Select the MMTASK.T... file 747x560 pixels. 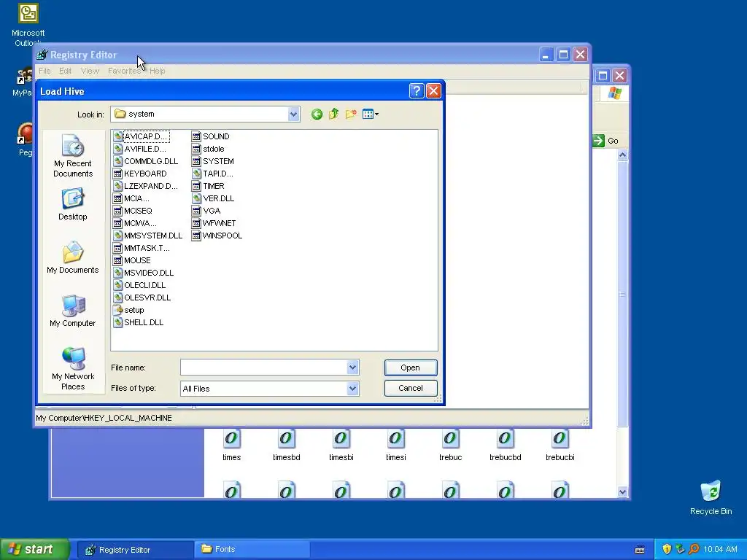click(x=142, y=248)
